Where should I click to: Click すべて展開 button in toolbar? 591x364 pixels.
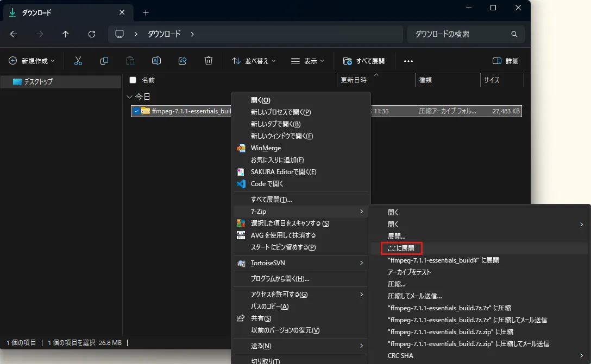pyautogui.click(x=364, y=61)
